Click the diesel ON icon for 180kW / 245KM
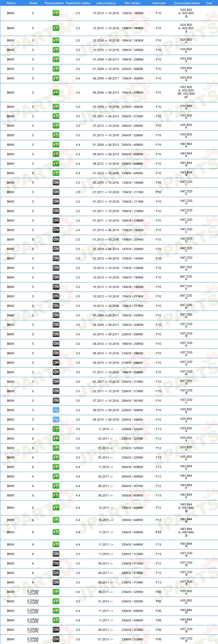 [56, 315]
